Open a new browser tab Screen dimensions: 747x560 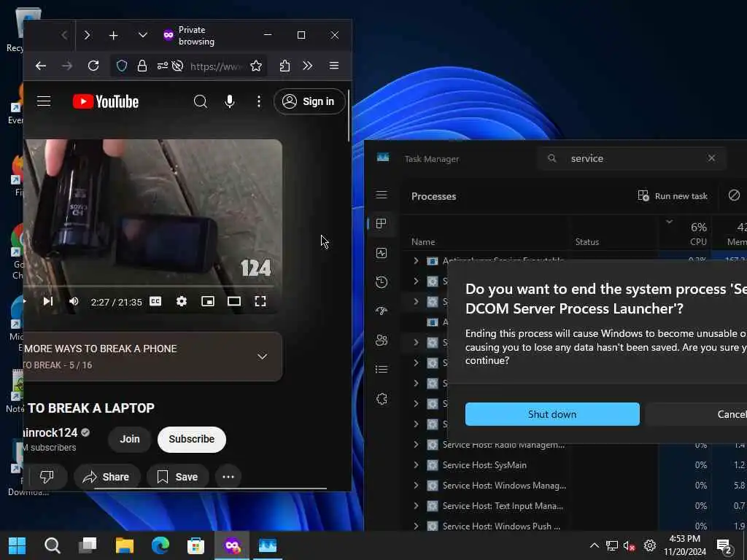point(113,35)
